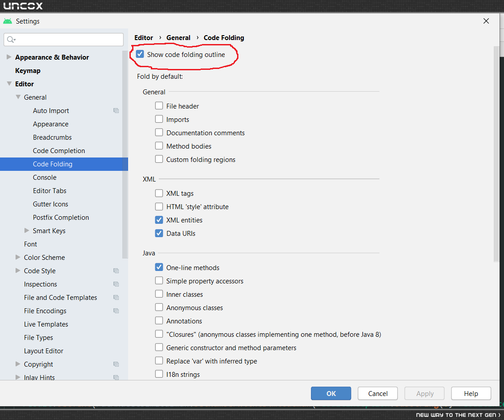Click the Apply button
This screenshot has width=504, height=420.
tap(425, 393)
